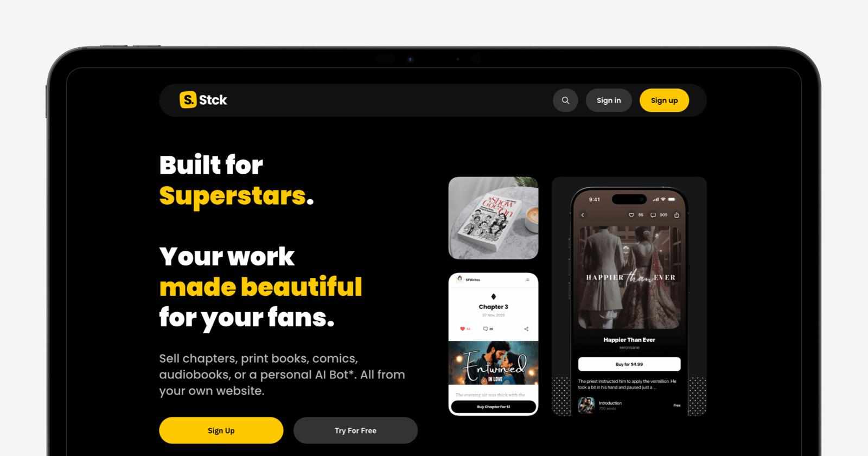Click share icon on Chapter 3 card

pyautogui.click(x=526, y=329)
